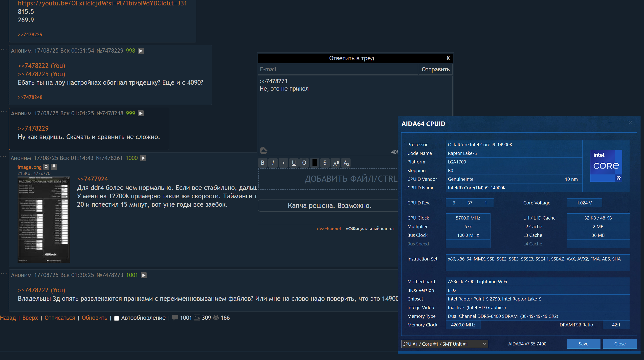This screenshot has width=644, height=360.
Task: Click post number №7478261
Action: pyautogui.click(x=109, y=158)
